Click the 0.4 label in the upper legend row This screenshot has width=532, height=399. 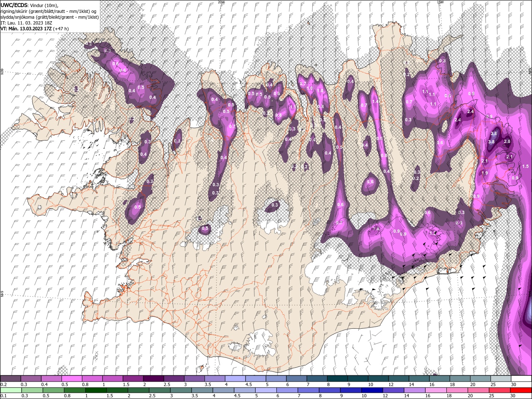point(44,384)
